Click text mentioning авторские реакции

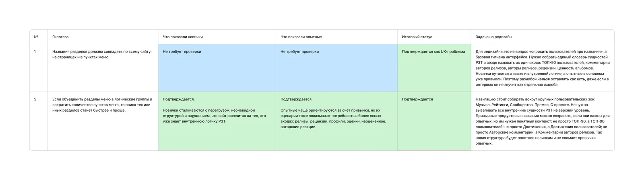[333, 119]
